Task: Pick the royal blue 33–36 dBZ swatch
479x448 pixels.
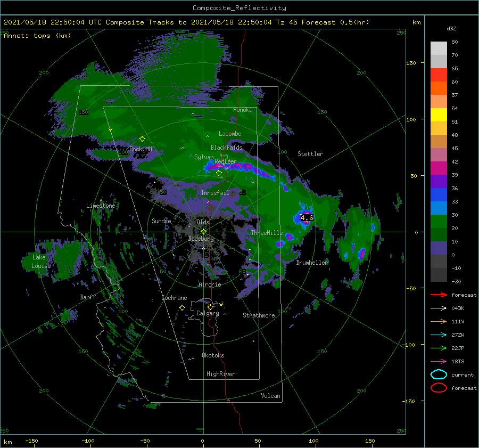Action: [439, 194]
